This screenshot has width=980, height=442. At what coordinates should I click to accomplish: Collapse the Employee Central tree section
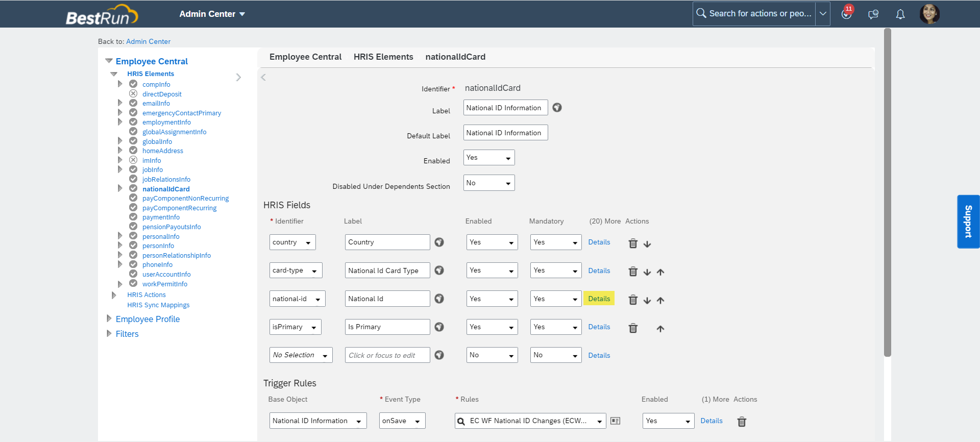click(109, 61)
